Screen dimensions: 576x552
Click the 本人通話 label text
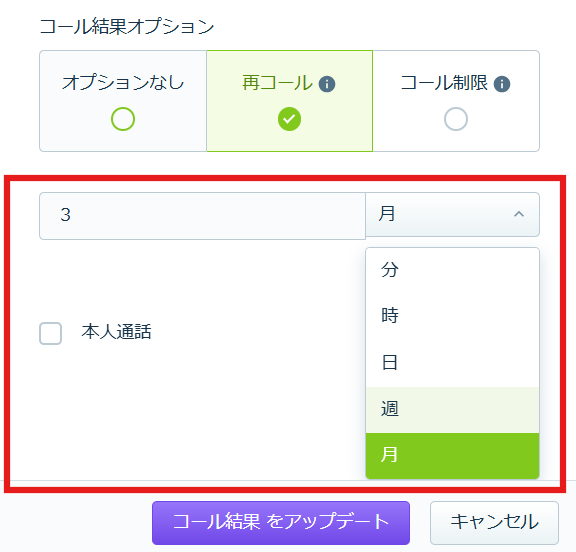tap(116, 332)
